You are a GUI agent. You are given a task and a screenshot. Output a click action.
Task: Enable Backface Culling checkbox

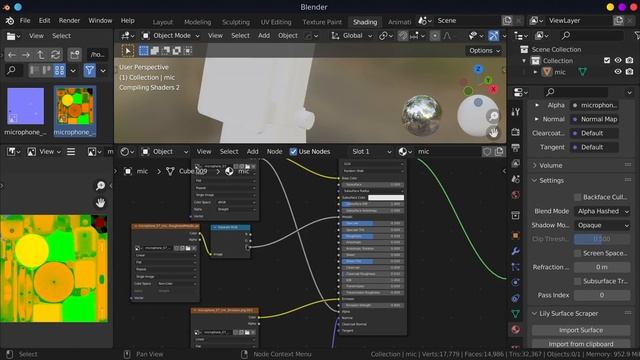pyautogui.click(x=577, y=197)
